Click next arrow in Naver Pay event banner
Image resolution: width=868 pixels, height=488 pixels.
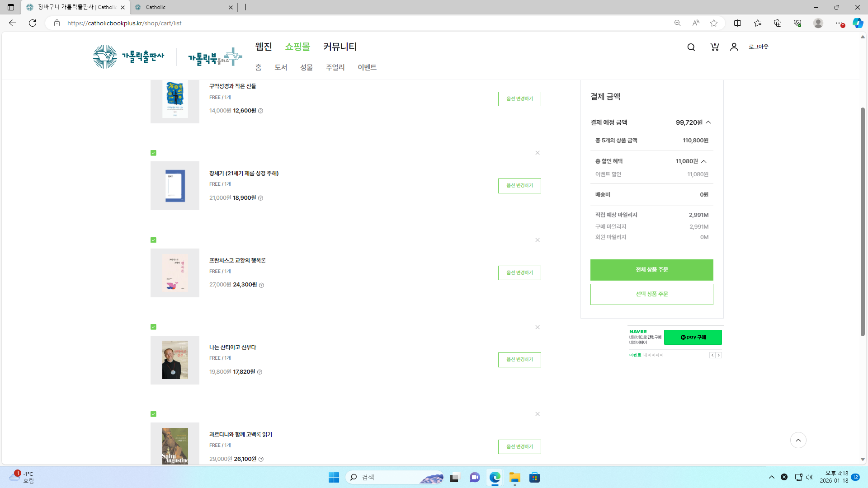719,355
